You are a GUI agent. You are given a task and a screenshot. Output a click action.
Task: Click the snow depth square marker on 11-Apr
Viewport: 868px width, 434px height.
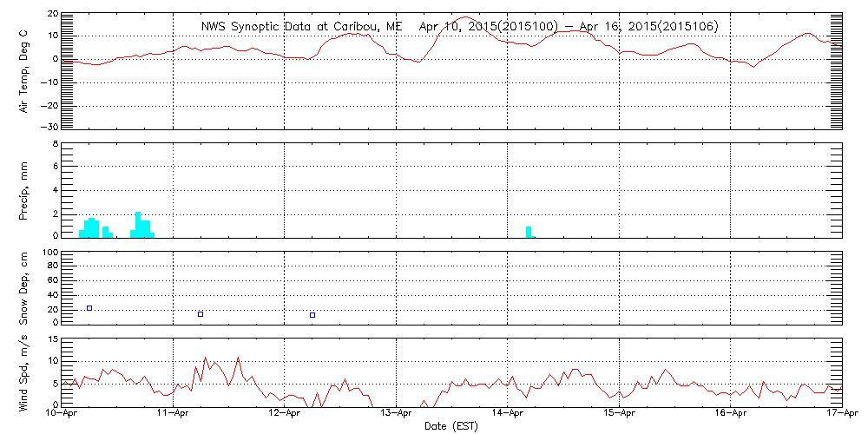[201, 314]
